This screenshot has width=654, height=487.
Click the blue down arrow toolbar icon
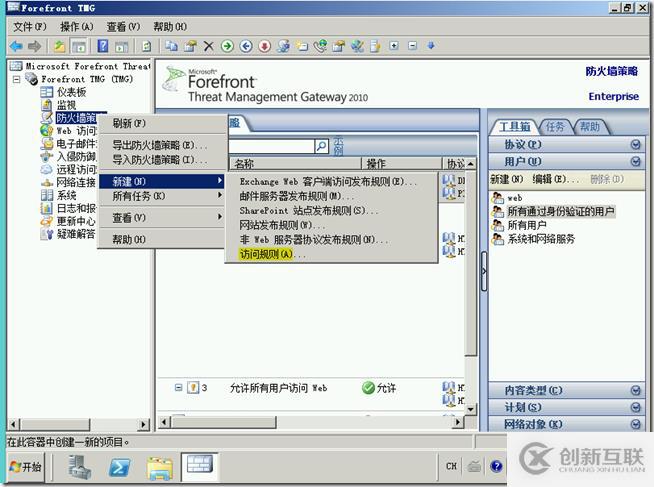pos(431,45)
